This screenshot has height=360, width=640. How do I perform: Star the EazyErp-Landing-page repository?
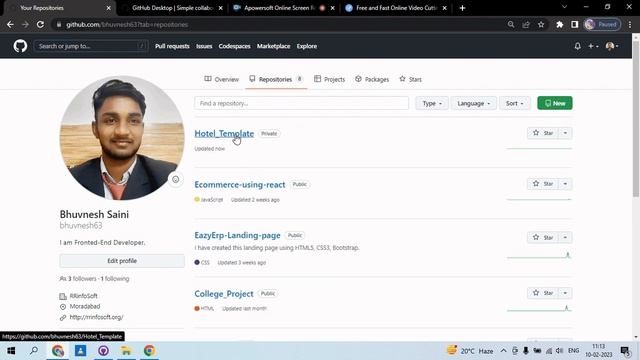pos(543,238)
